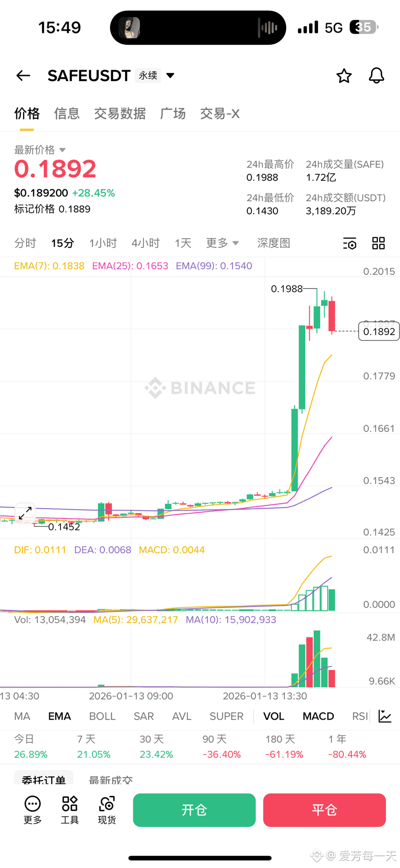Open the 更多 menu at bottom
400x868 pixels.
(x=32, y=810)
